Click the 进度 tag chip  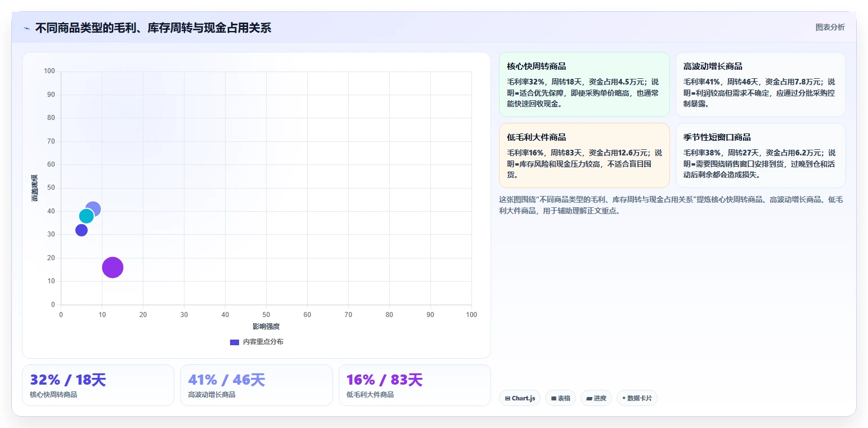point(596,398)
